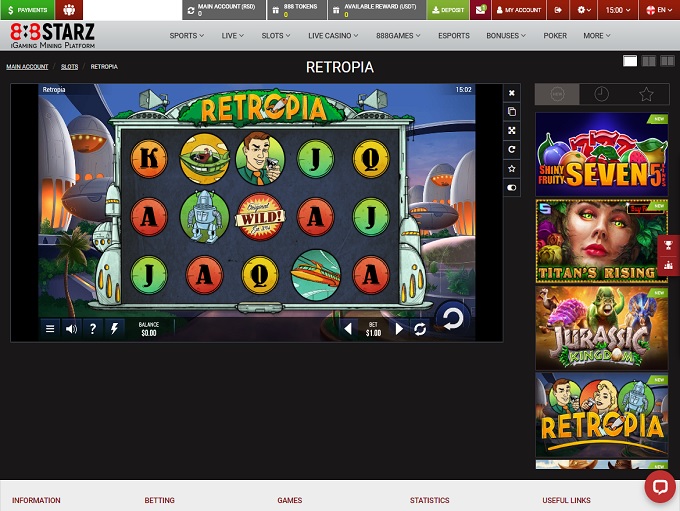Open the EN language selector
680x511 pixels.
click(x=657, y=10)
